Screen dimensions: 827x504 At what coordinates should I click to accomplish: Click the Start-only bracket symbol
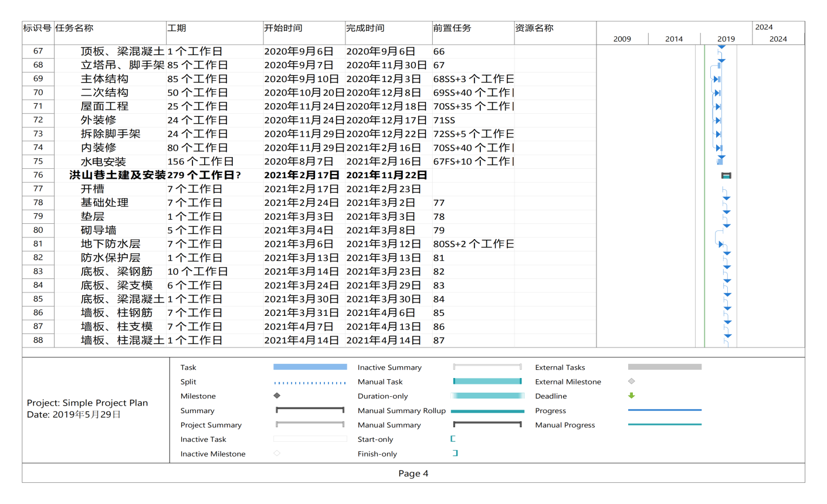point(453,439)
